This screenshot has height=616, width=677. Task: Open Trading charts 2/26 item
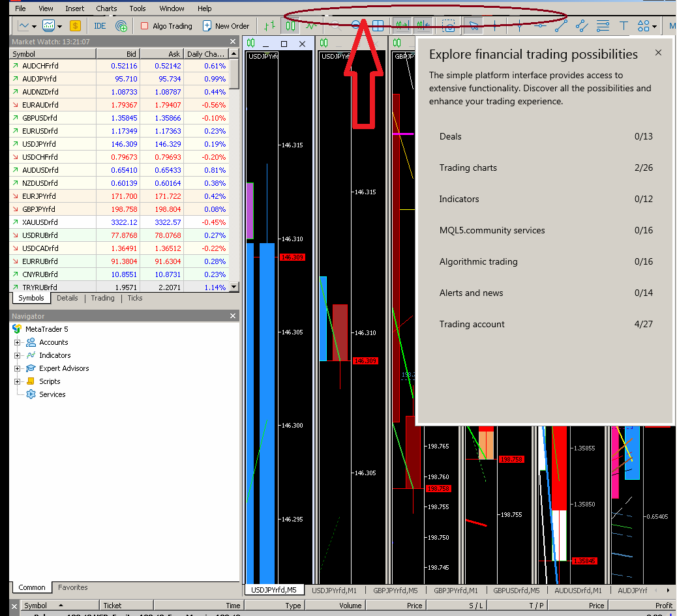pos(546,168)
